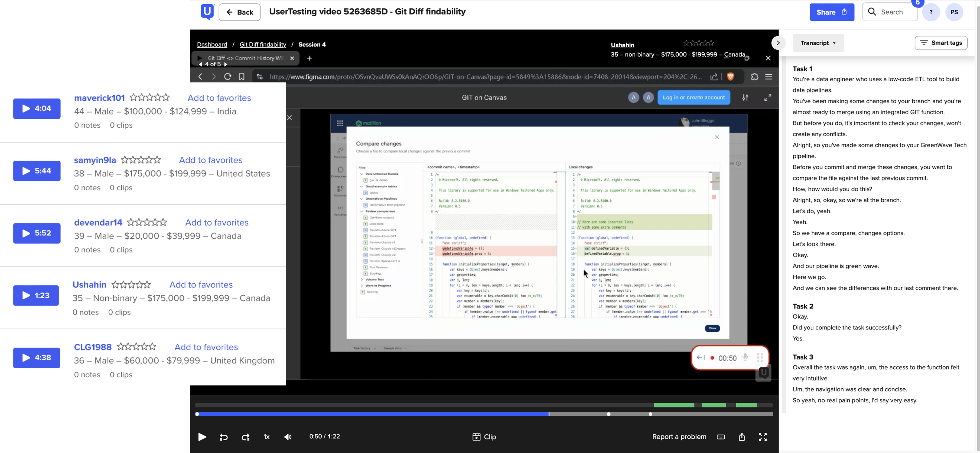
Task: Go to Git Diff findability breadcrumb
Action: 262,44
